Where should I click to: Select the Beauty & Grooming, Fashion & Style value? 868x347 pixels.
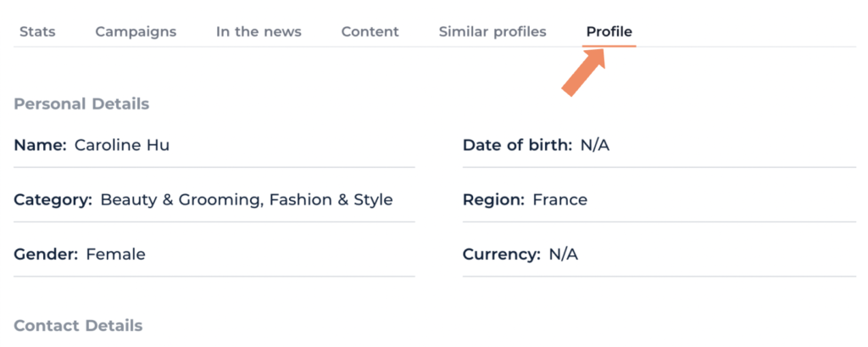point(247,200)
